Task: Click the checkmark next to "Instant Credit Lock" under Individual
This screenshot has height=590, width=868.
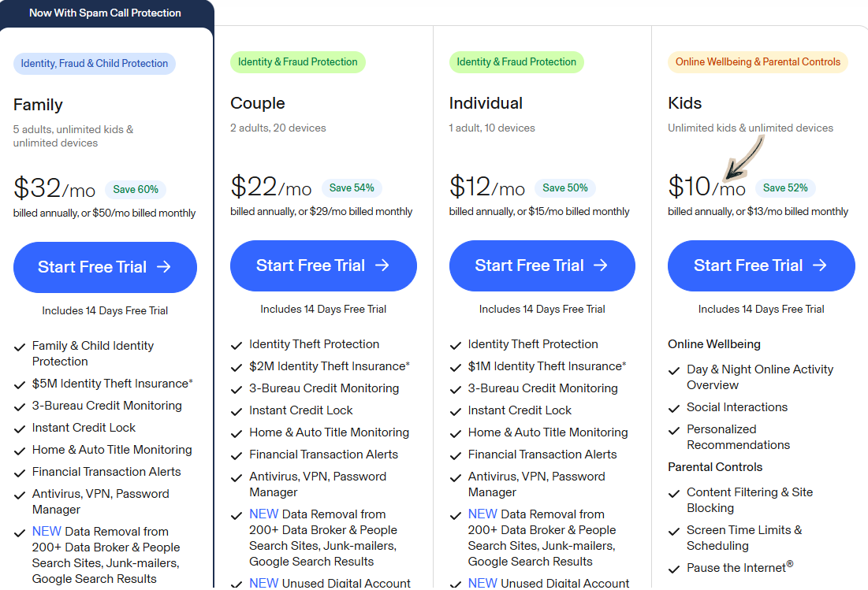Action: (456, 410)
